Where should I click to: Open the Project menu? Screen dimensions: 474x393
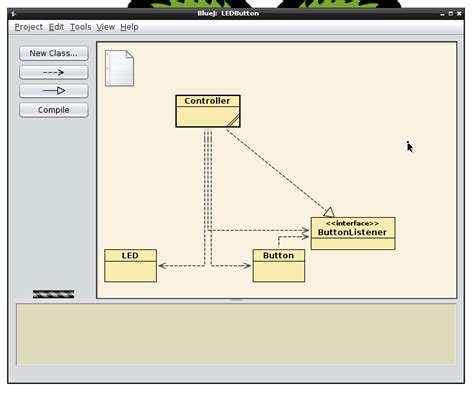(29, 27)
